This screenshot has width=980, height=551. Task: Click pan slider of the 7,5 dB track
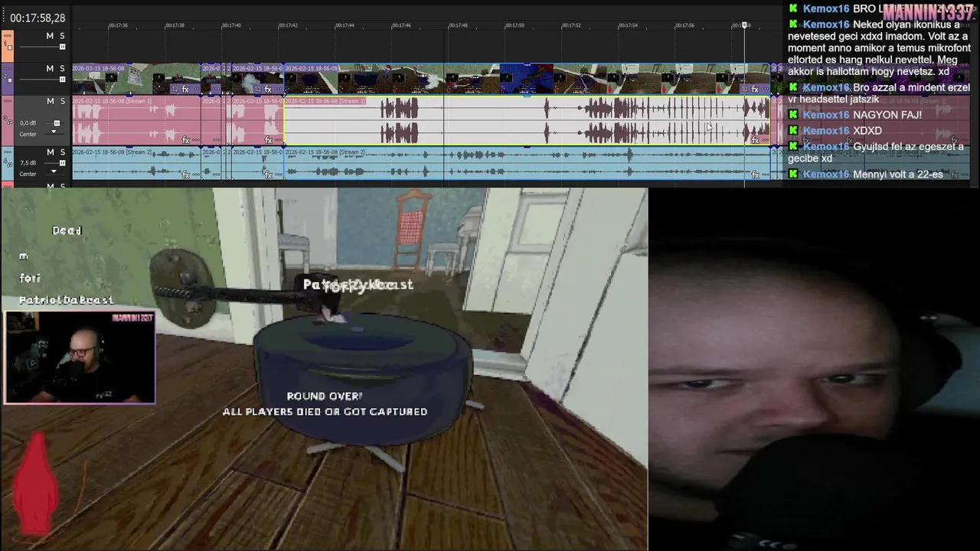tap(54, 173)
